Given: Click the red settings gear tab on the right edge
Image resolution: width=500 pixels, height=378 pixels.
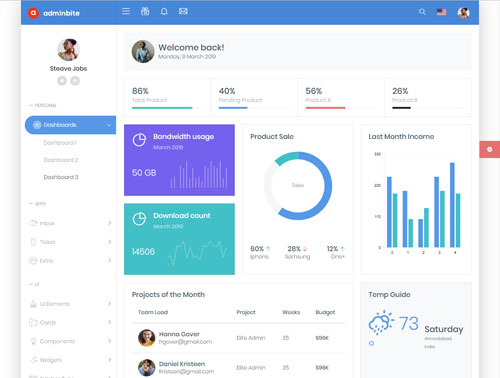Looking at the screenshot, I should [490, 149].
